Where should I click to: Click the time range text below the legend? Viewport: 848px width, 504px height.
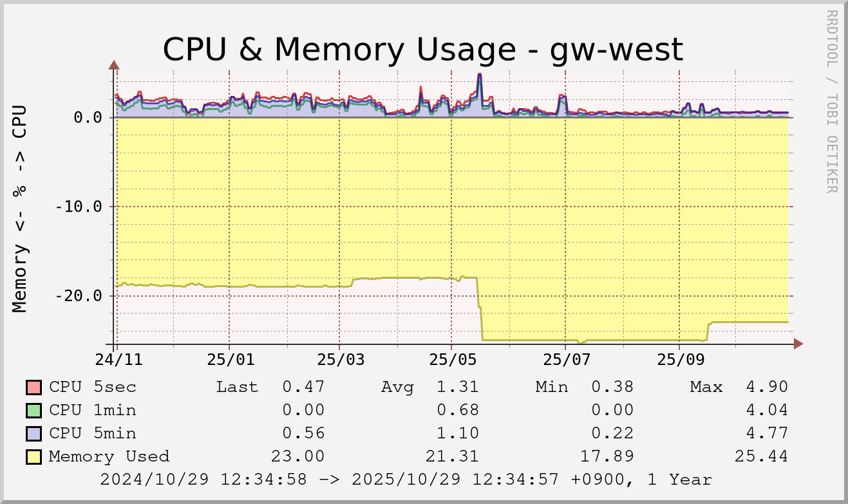coord(406,480)
